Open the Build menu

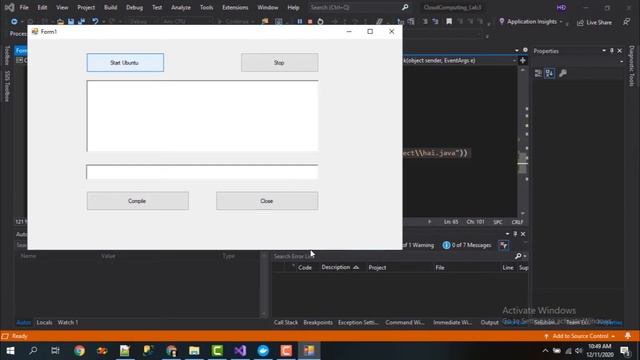(x=110, y=7)
